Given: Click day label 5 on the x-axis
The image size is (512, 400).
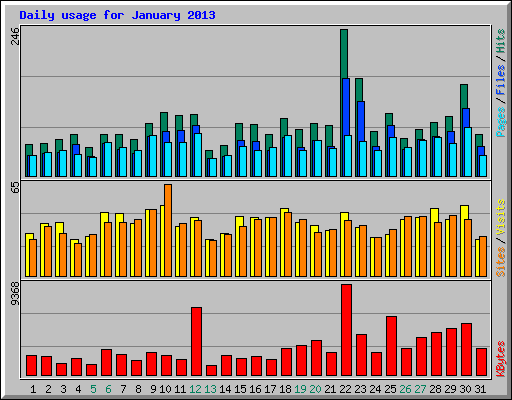Looking at the screenshot, I should (93, 389).
